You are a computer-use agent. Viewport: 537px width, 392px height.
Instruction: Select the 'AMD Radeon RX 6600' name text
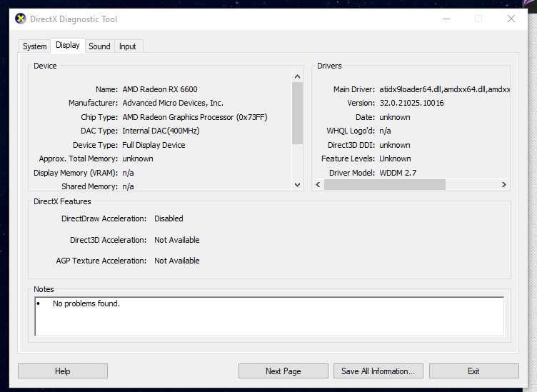[160, 89]
